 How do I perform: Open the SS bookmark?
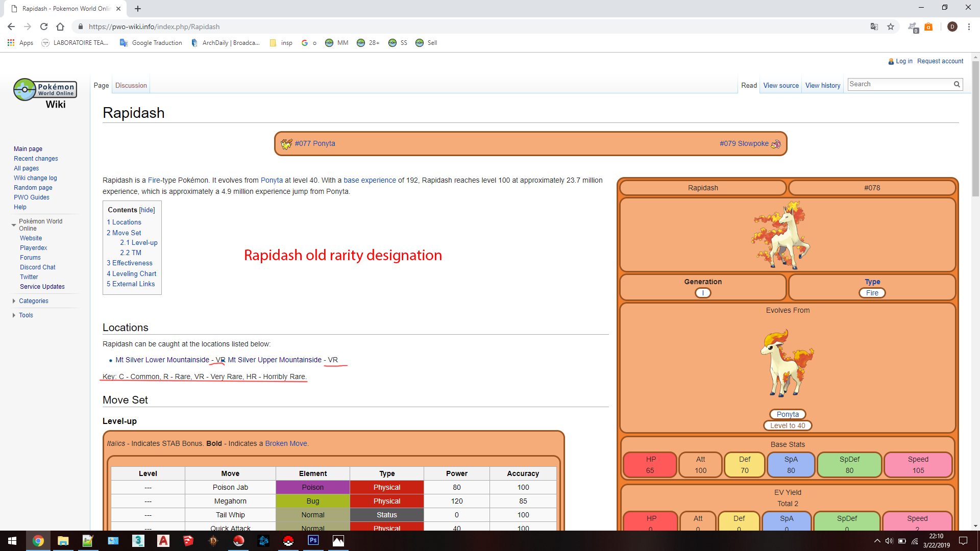click(398, 43)
